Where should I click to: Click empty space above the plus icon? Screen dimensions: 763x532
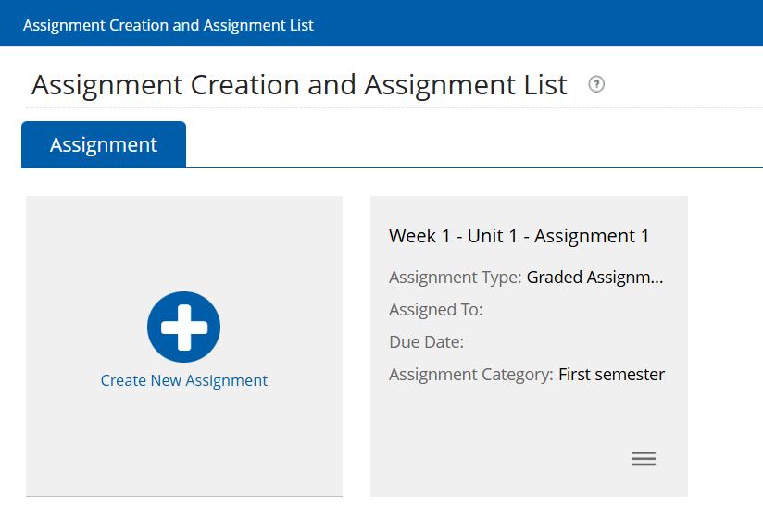click(x=183, y=242)
